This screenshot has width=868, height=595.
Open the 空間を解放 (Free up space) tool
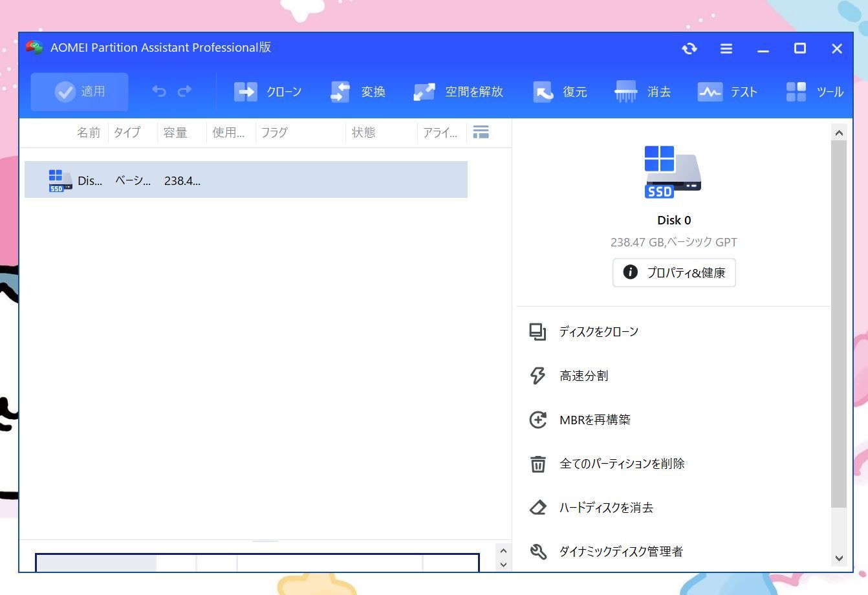click(458, 92)
